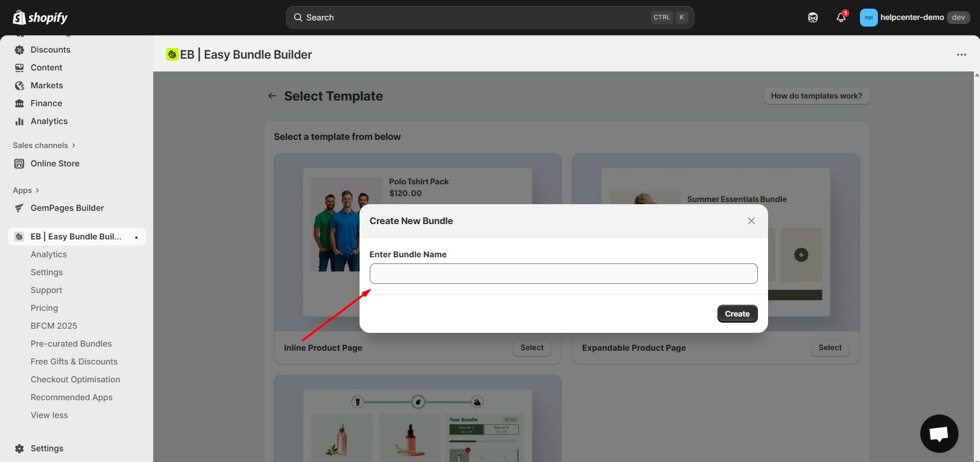Open Discounts in sidebar

51,50
